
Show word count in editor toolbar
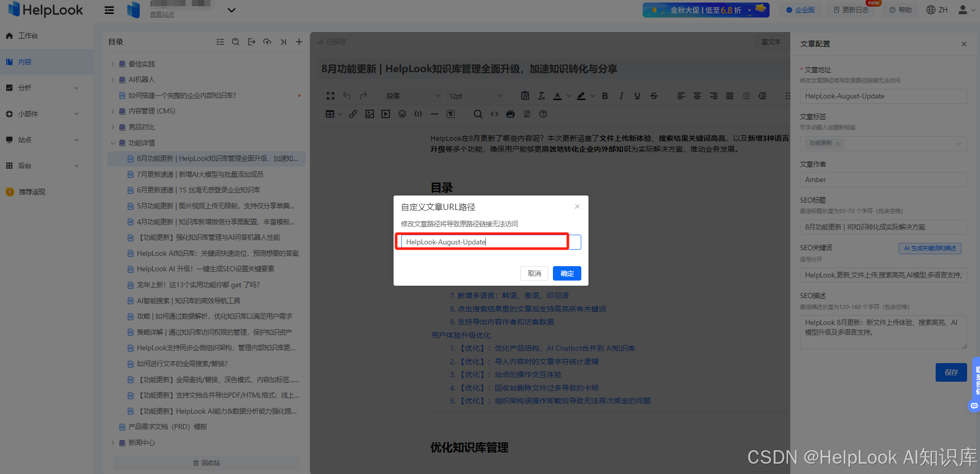(527, 114)
